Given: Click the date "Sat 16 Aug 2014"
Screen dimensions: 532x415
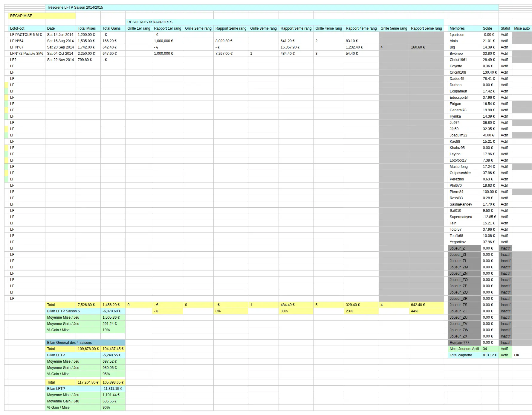Looking at the screenshot, I should (60, 41).
